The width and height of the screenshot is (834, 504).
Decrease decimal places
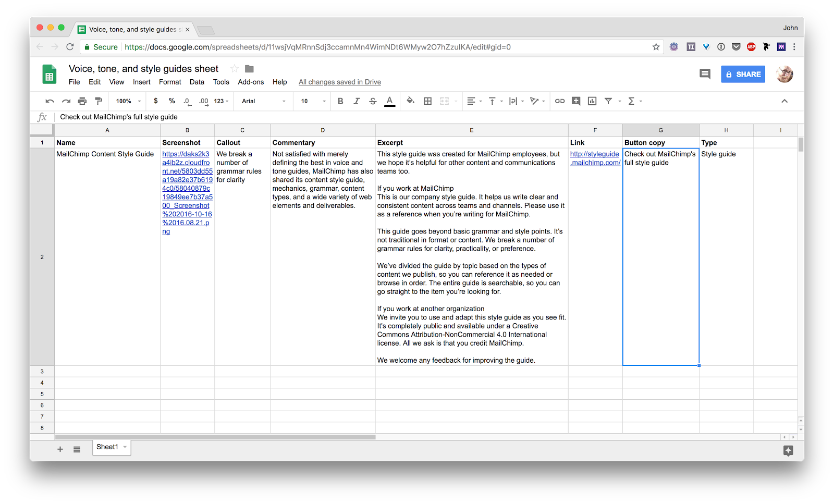click(187, 101)
